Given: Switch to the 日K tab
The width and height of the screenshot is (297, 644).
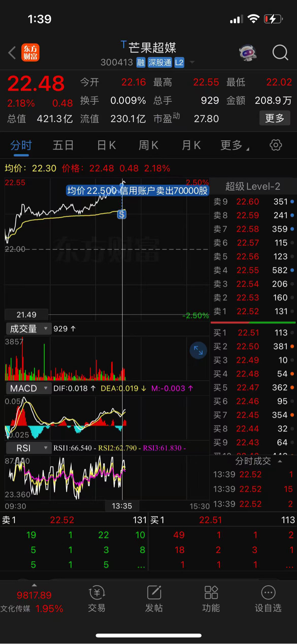Looking at the screenshot, I should pyautogui.click(x=106, y=146).
